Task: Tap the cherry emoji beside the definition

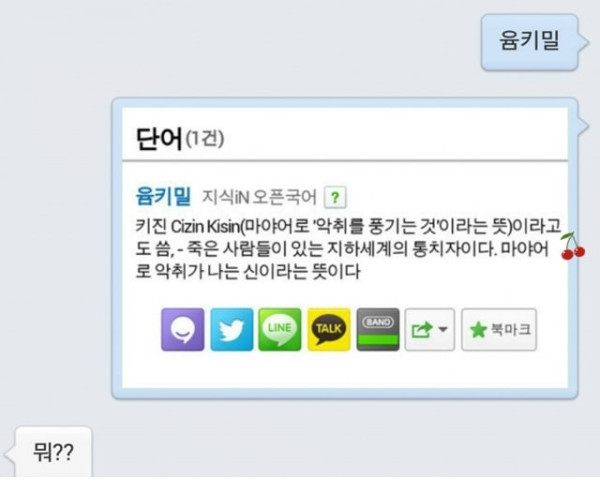Action: pyautogui.click(x=573, y=246)
